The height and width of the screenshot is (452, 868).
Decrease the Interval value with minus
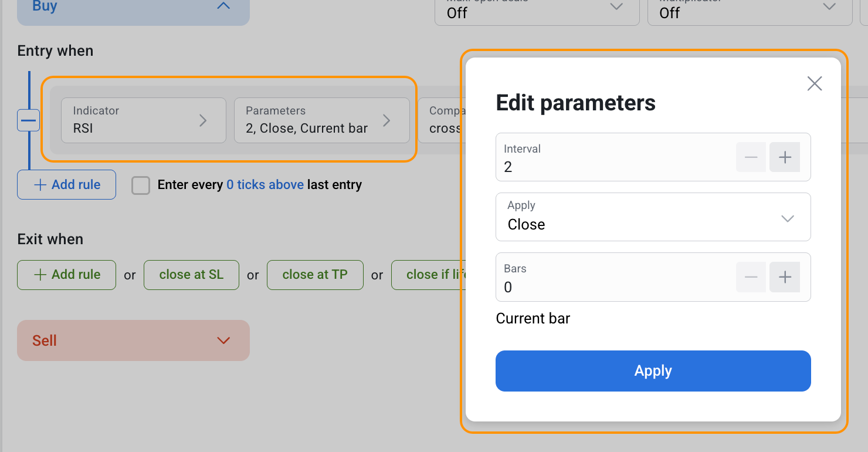[x=751, y=157]
